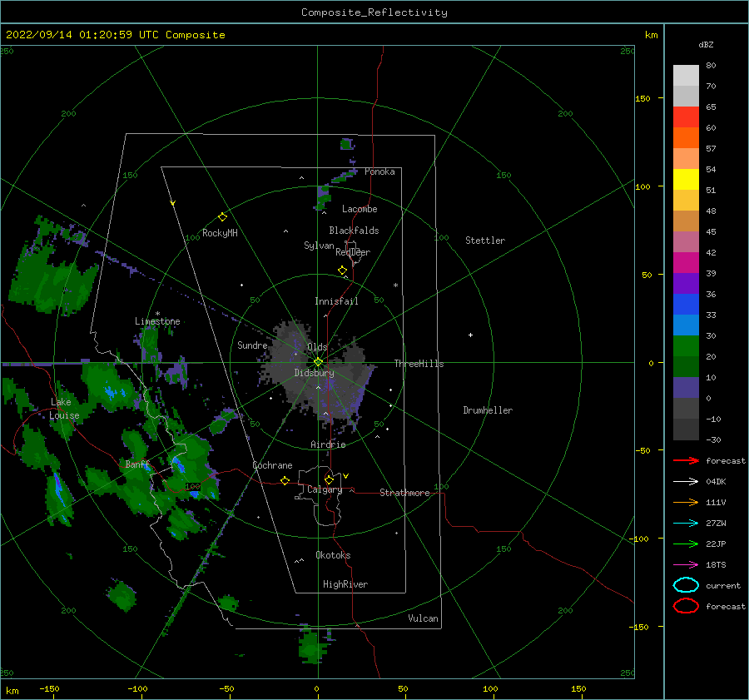
Task: Click the Sylvan label
Action: 319,246
